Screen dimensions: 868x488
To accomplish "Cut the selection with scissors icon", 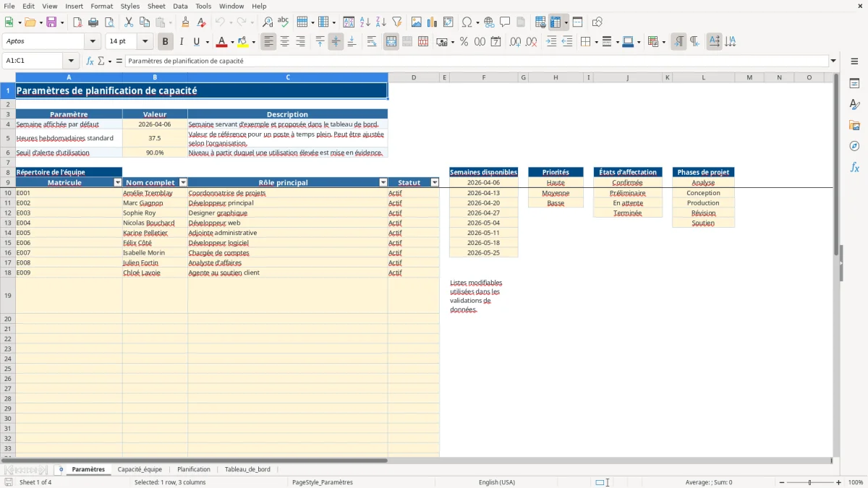I will click(128, 22).
